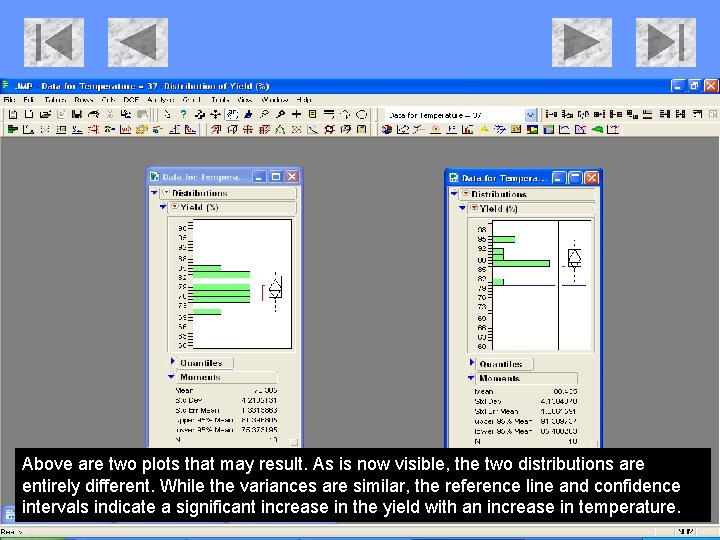Select the magnifier zoom tool
720x540 pixels.
(280, 114)
